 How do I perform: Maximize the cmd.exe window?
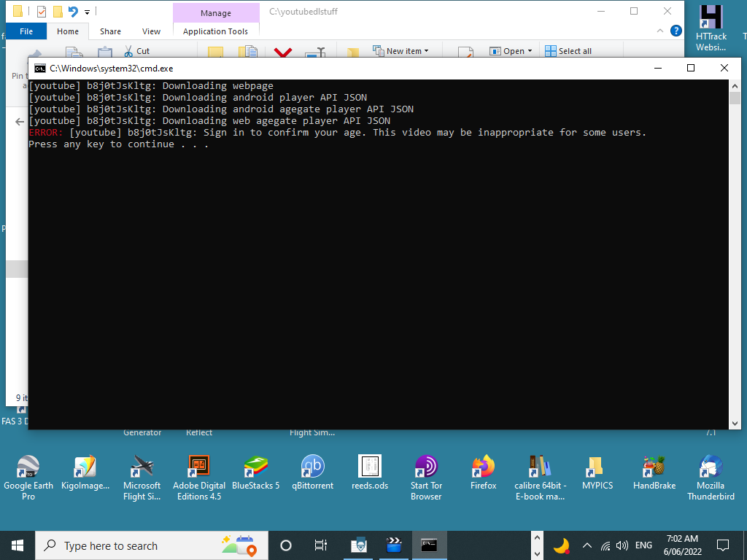pyautogui.click(x=691, y=68)
